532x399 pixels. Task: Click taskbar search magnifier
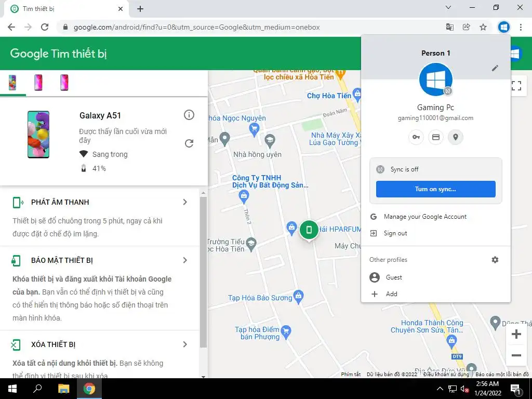click(37, 389)
